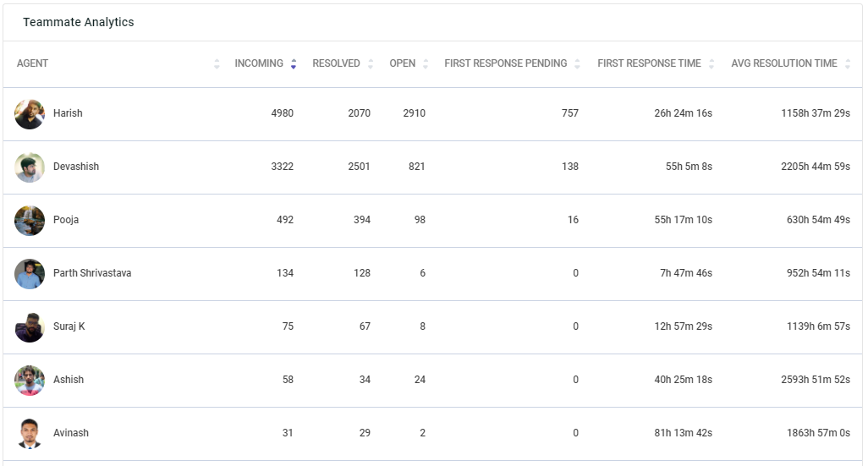
Task: Click Devashish's avatar picture
Action: [30, 167]
